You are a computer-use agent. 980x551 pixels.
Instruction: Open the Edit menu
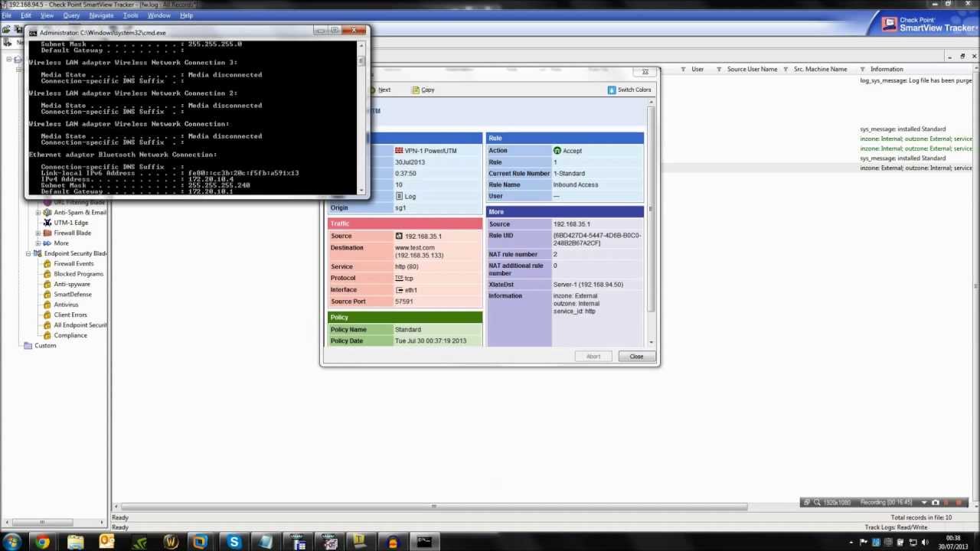click(x=26, y=15)
